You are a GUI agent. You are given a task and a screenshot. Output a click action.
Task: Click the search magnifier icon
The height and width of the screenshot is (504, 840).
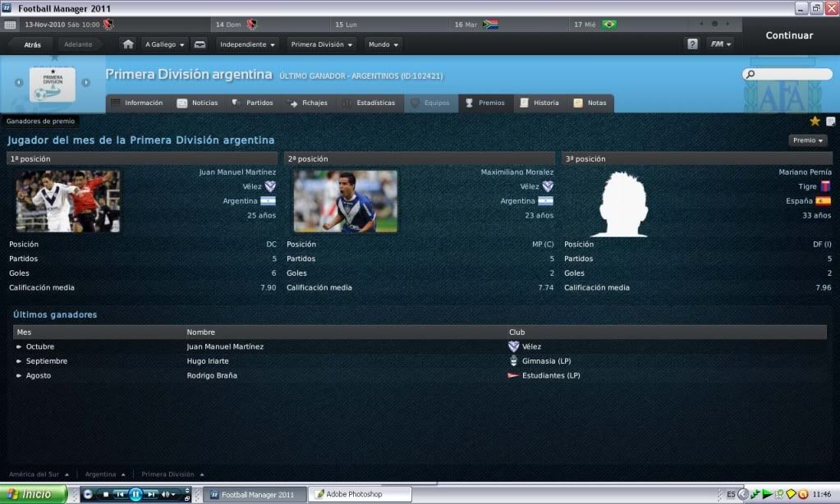(x=750, y=74)
